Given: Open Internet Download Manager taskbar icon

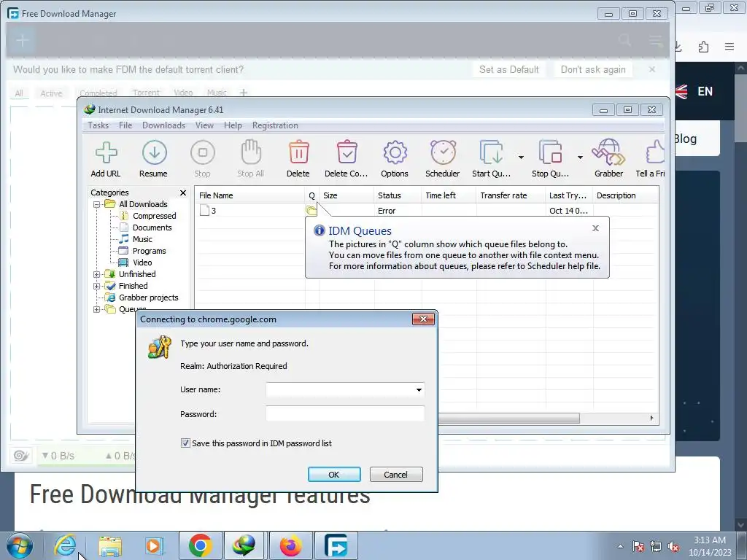Looking at the screenshot, I should pyautogui.click(x=245, y=545).
